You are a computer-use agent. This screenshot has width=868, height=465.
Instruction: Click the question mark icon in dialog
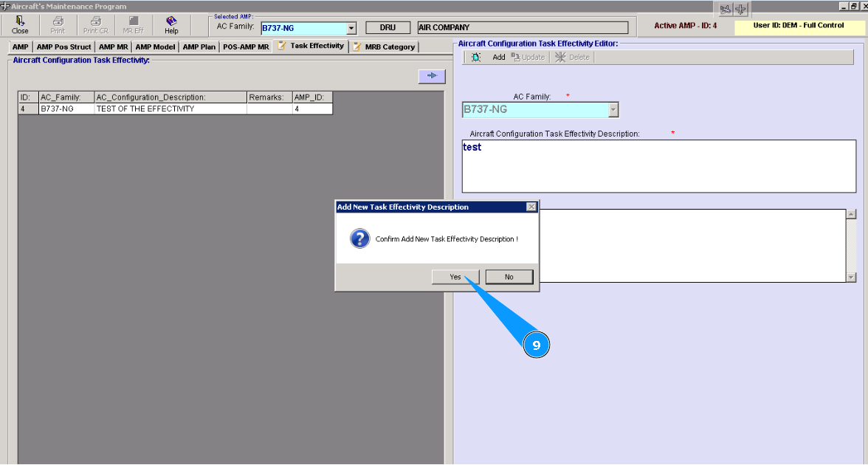[x=360, y=238]
